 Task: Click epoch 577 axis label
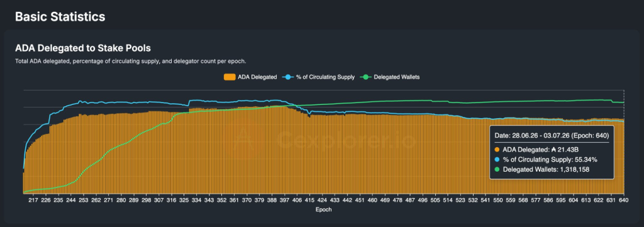[x=535, y=201]
